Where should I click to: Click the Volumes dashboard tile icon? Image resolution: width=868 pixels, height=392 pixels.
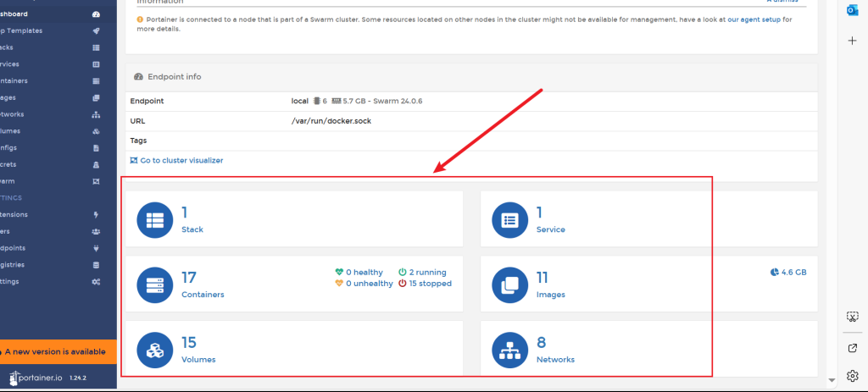[154, 350]
